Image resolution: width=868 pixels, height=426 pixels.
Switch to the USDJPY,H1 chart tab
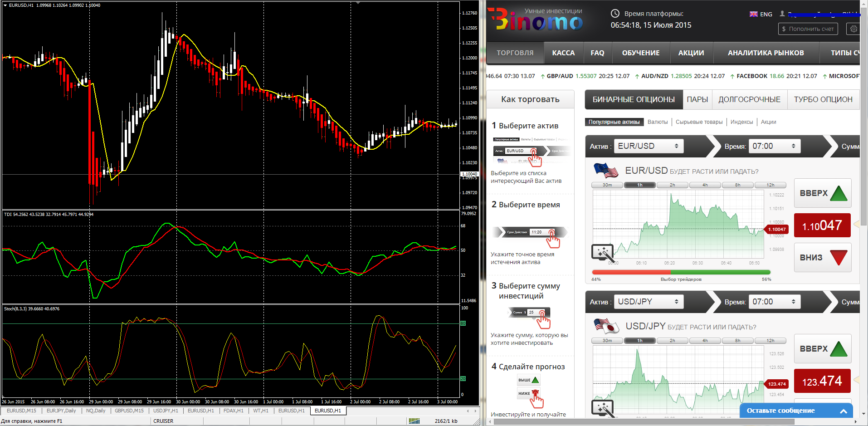pos(166,411)
